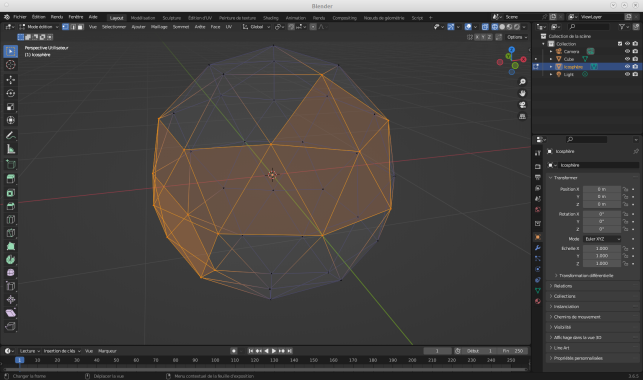Image resolution: width=643 pixels, height=380 pixels.
Task: Expand the Visibilité panel
Action: pyautogui.click(x=593, y=327)
